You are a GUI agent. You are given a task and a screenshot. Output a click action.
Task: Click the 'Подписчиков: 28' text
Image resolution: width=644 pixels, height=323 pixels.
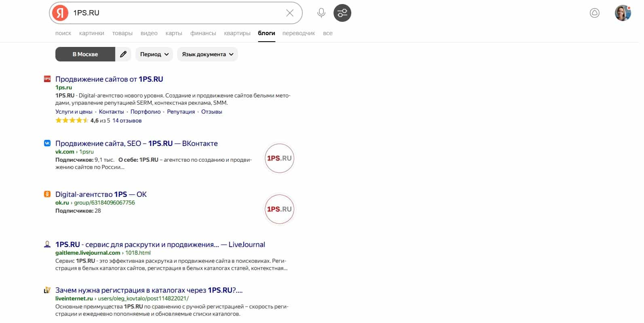pos(78,211)
